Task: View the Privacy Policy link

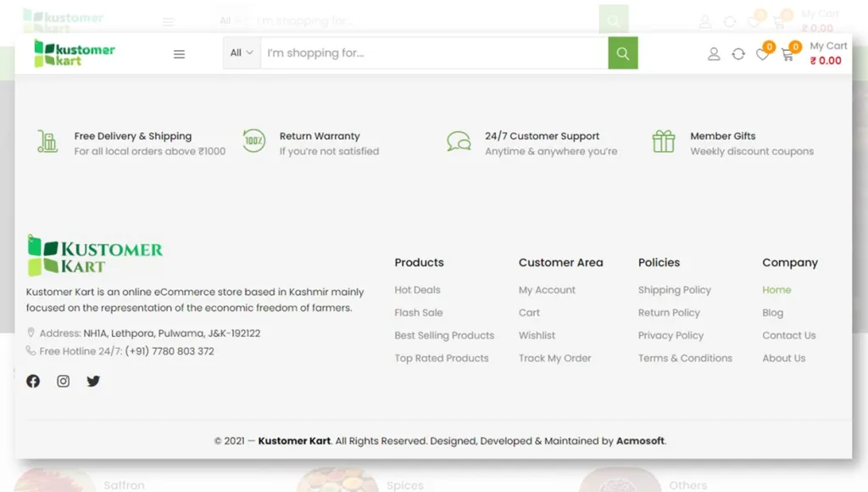Action: tap(671, 335)
